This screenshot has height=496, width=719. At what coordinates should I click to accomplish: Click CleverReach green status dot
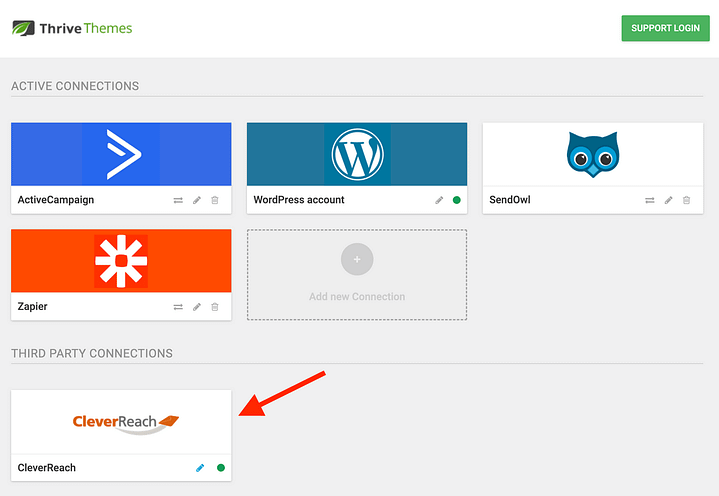click(221, 468)
